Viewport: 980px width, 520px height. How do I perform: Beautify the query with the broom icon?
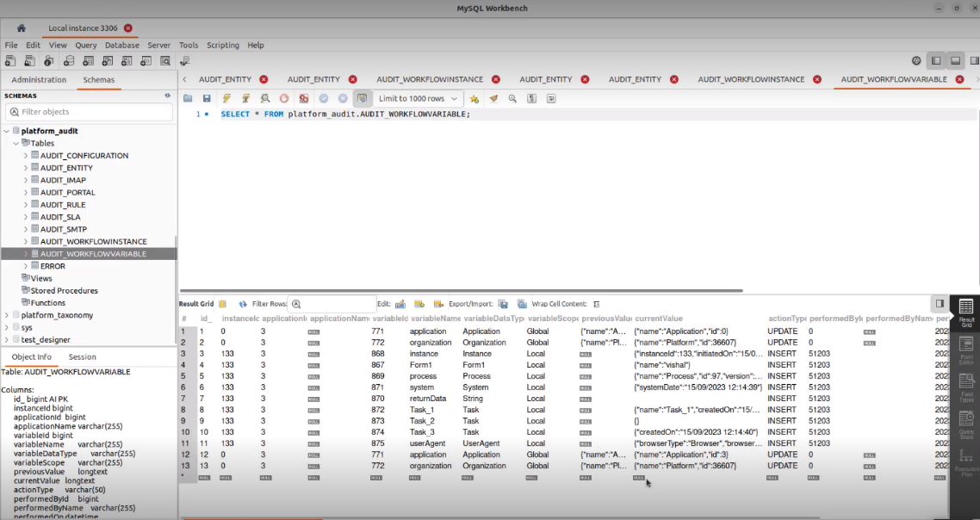(x=493, y=99)
